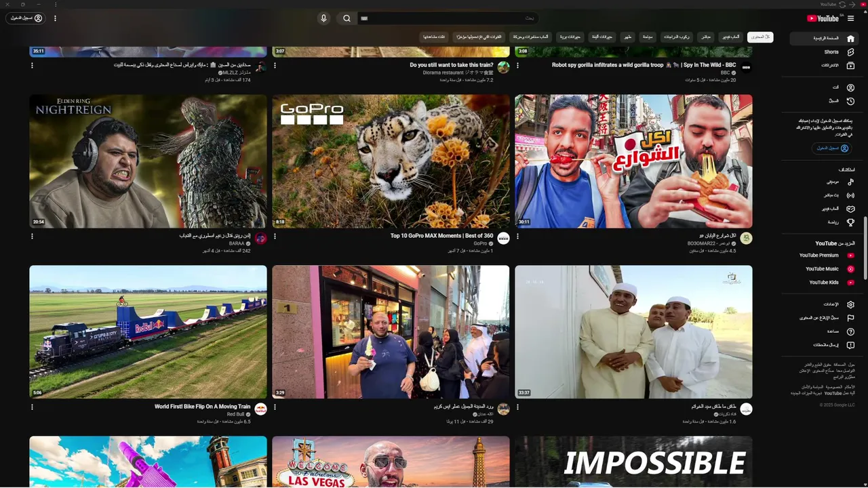Open three-dot settings menu near sign-in
This screenshot has width=868, height=488.
coord(55,18)
